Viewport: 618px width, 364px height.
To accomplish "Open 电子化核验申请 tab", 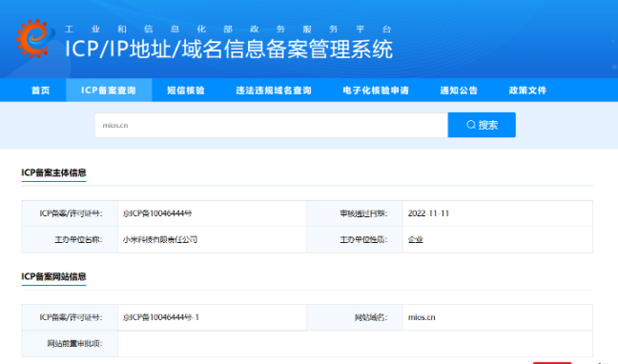I will tap(376, 91).
